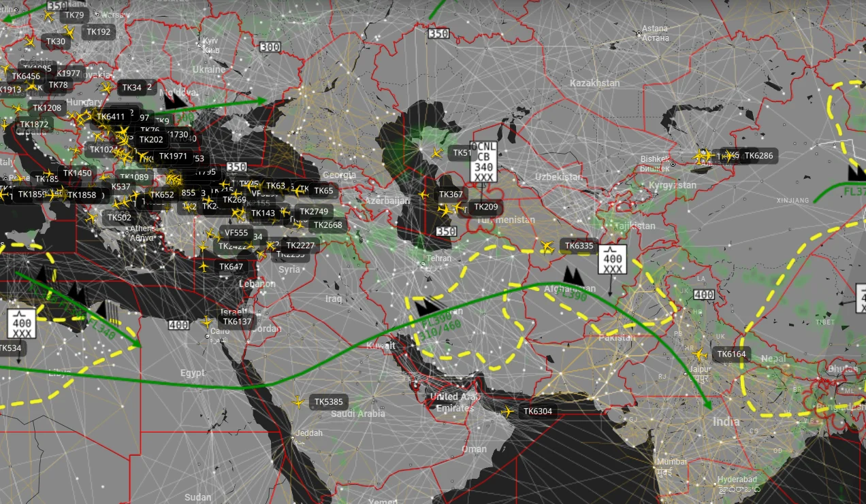Select the plane icon next to TK79
866x504 pixels.
point(48,15)
